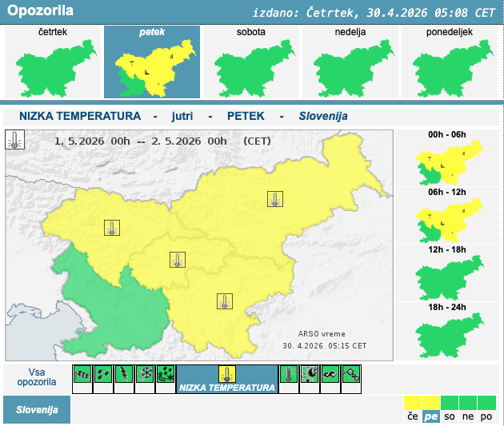The image size is (504, 426).
Task: Select the rain warning icon
Action: coord(102,374)
